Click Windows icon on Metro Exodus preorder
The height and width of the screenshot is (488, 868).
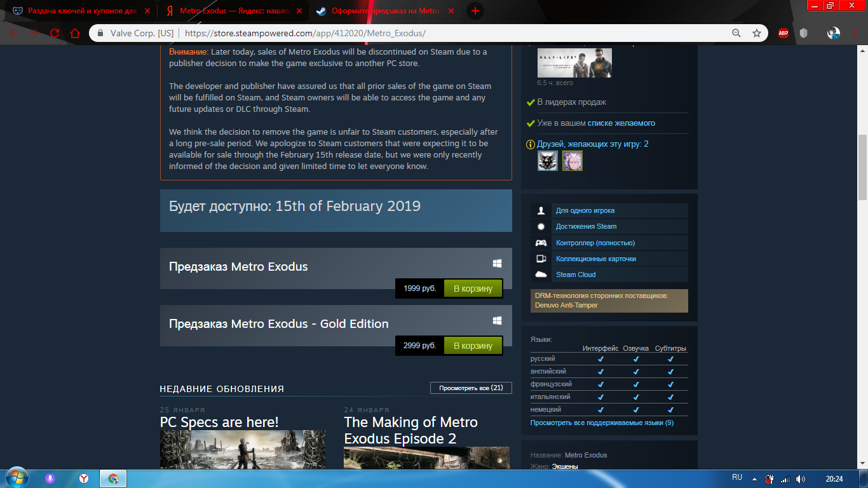(x=498, y=263)
